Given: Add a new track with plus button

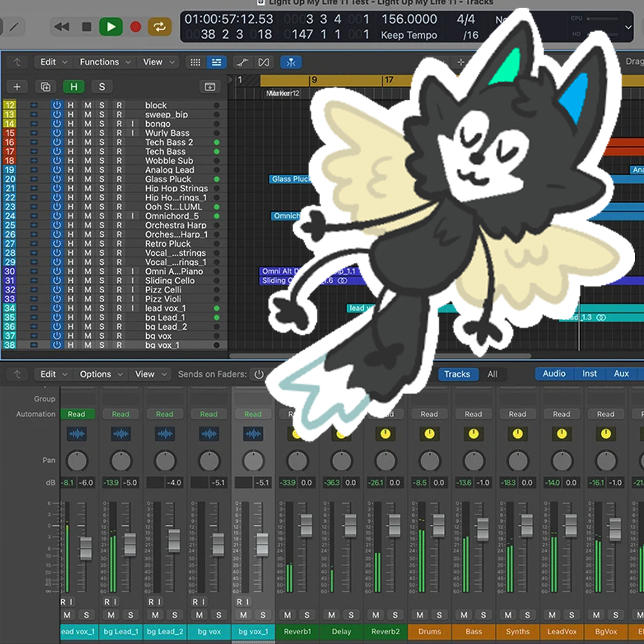Looking at the screenshot, I should 17,87.
